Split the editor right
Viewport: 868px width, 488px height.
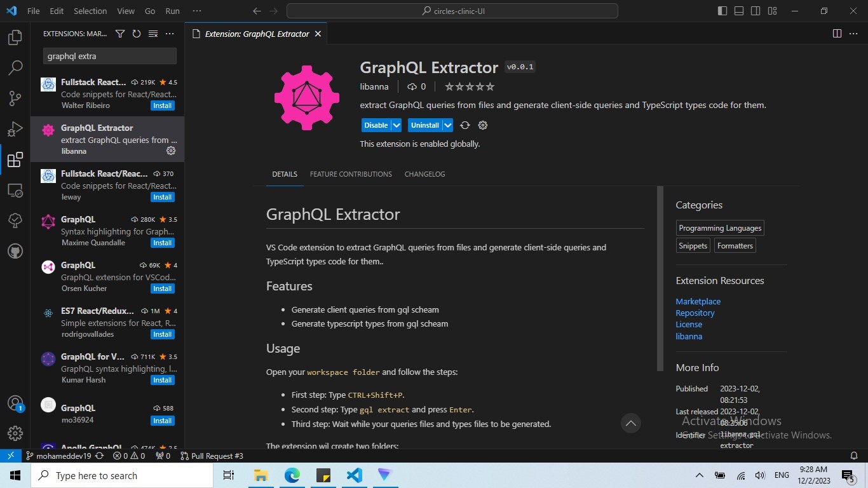pos(837,34)
